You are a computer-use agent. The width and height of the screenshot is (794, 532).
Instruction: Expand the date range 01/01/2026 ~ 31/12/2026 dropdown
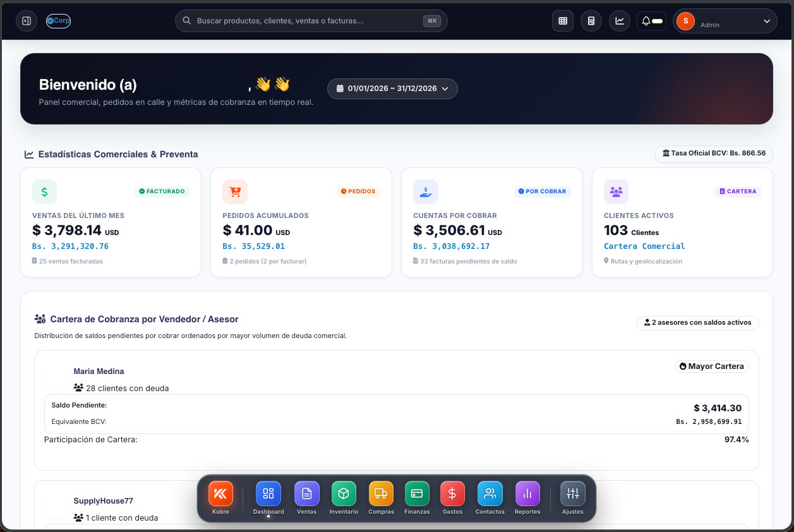(x=392, y=88)
